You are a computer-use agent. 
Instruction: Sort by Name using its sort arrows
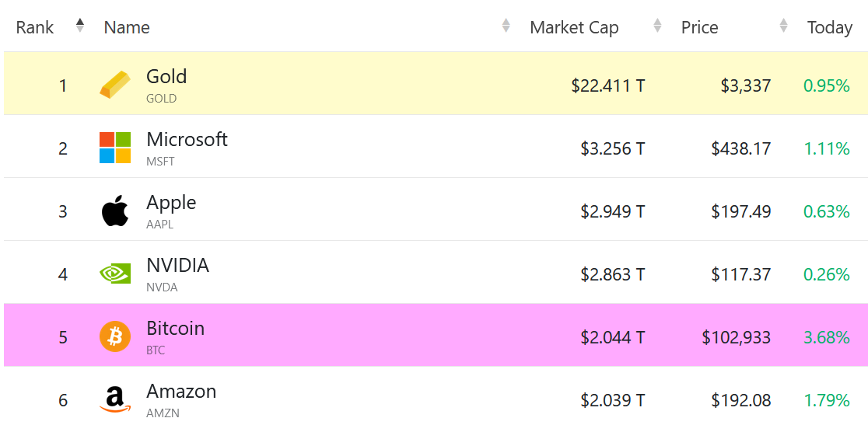point(506,26)
